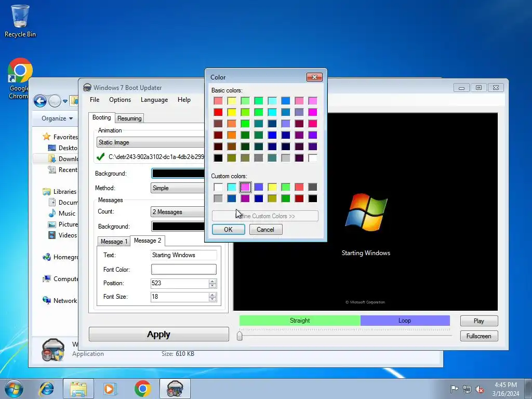Select the yellow custom color swatch

pyautogui.click(x=272, y=187)
